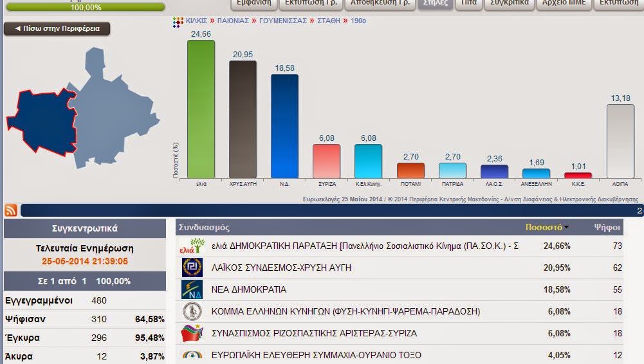Open the ΠΑΙΟΝΙΑΣ breadcrumb link
The height and width of the screenshot is (364, 644).
tap(232, 21)
